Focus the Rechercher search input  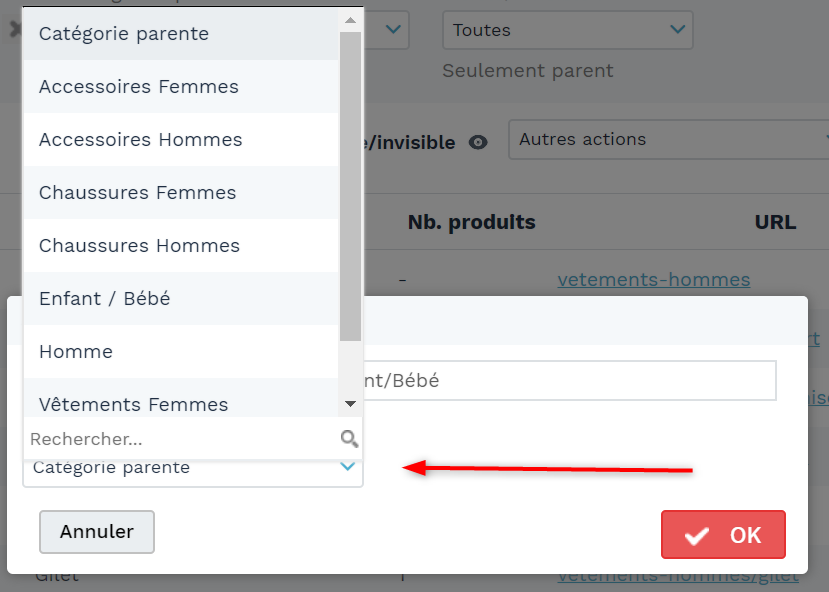click(182, 439)
